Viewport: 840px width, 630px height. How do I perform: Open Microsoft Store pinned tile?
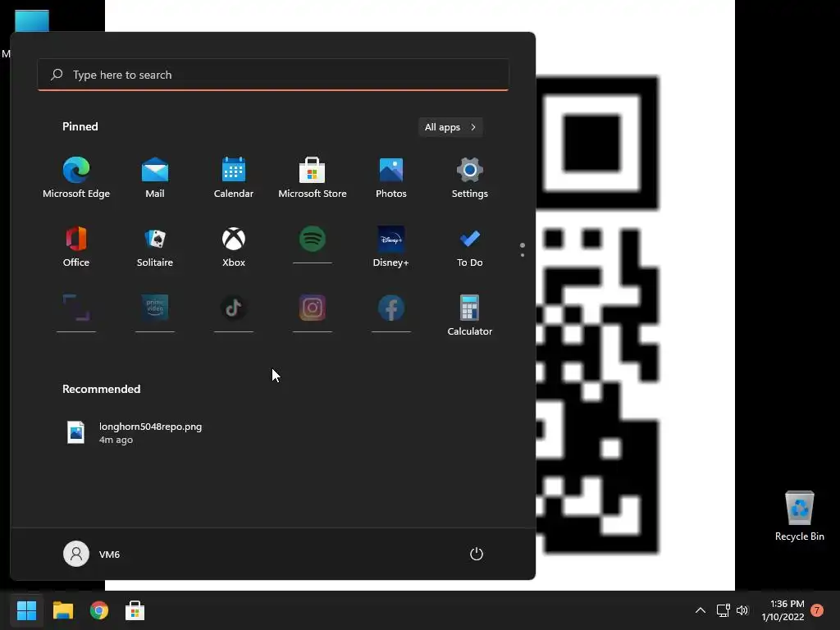click(313, 178)
